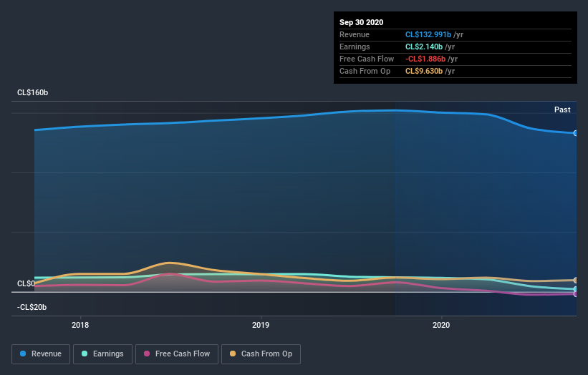The height and width of the screenshot is (375, 588).
Task: Toggle the Free Cash Flow legend button
Action: click(x=177, y=354)
